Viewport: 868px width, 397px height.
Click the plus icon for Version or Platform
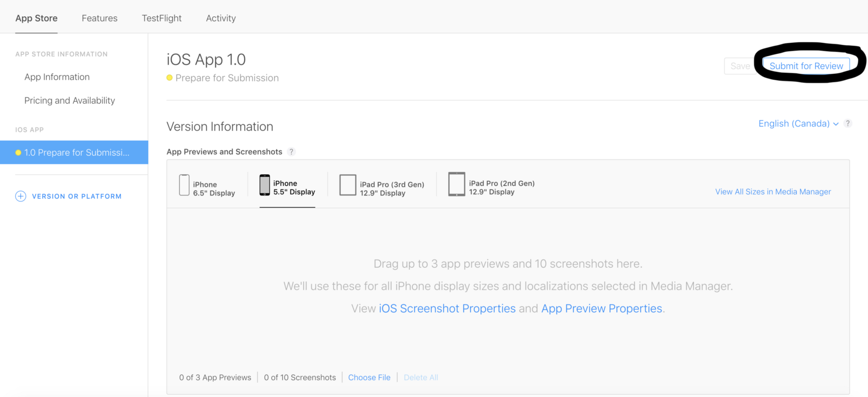click(x=21, y=196)
